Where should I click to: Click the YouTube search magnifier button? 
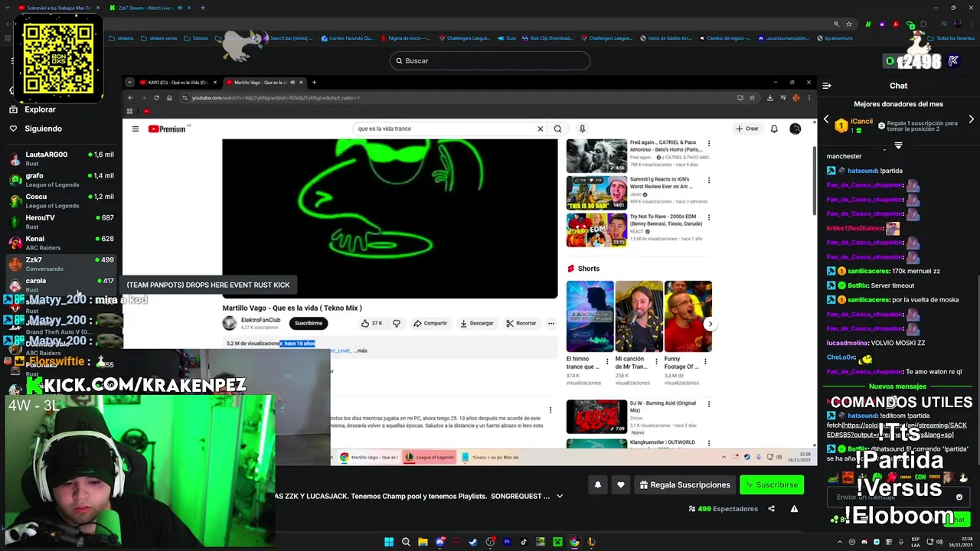pyautogui.click(x=557, y=129)
